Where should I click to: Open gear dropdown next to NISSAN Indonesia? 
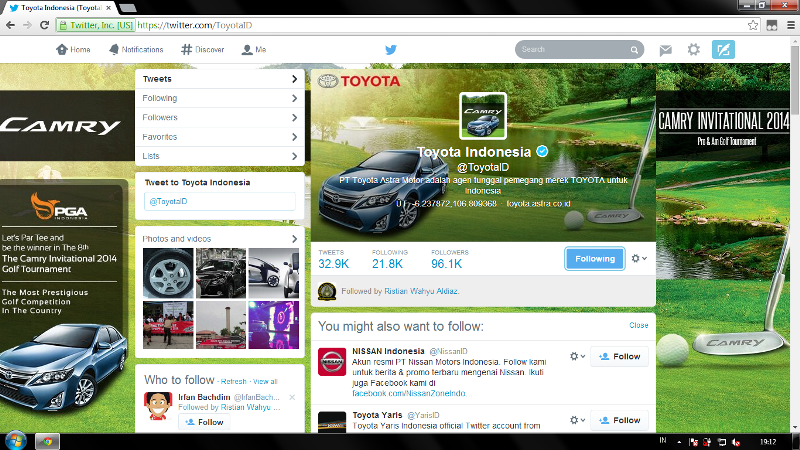coord(576,356)
